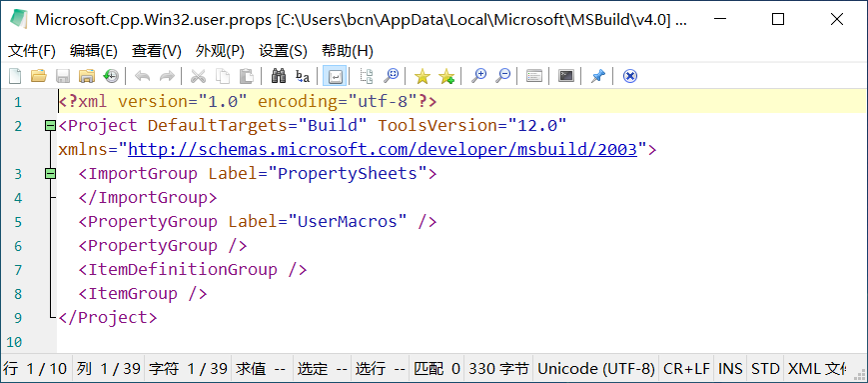Click the Save As folder-and-disk icon

pos(87,76)
